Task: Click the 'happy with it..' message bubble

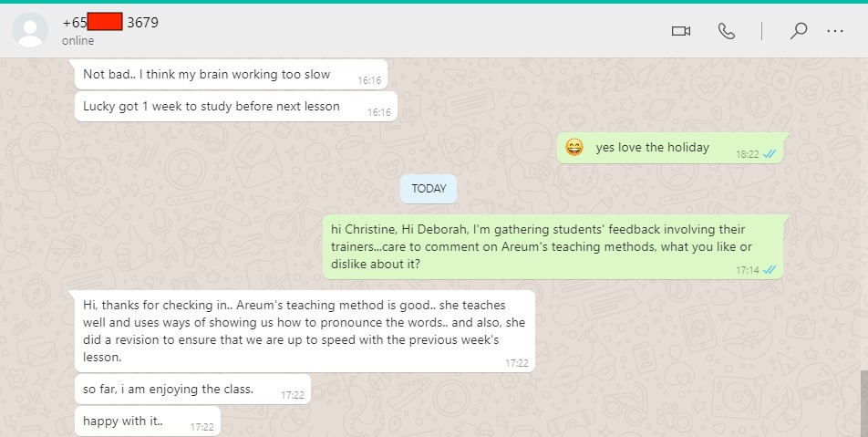Action: click(x=148, y=421)
